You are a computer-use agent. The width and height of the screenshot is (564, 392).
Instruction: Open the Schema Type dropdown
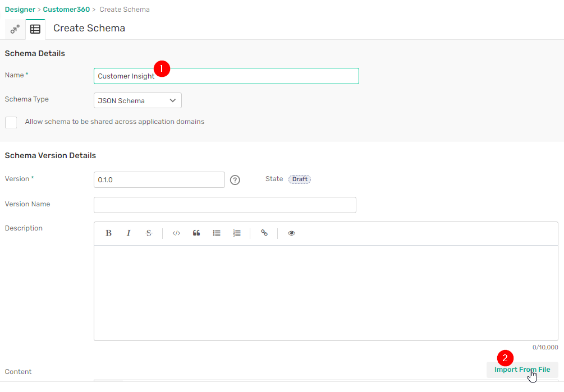click(x=137, y=101)
